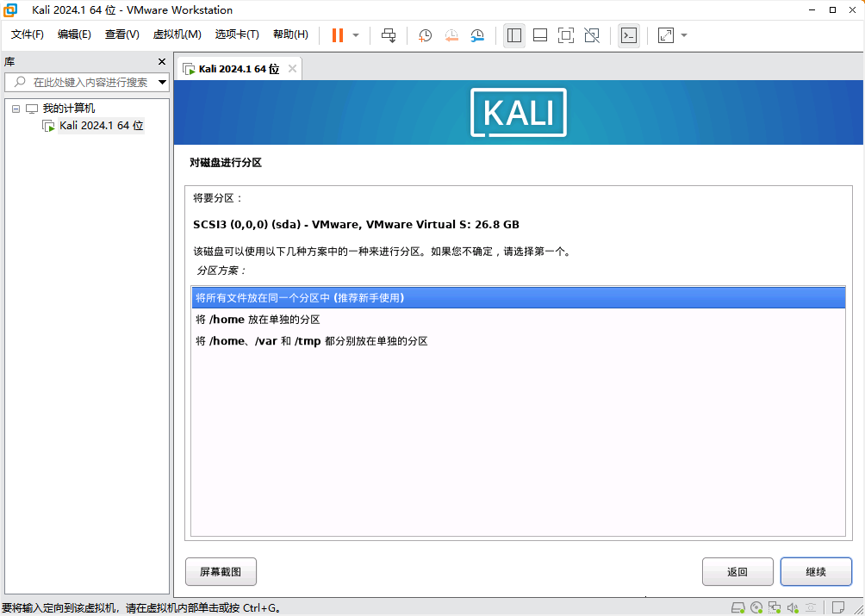This screenshot has height=616, width=865.
Task: Click the hard disk status icon
Action: click(x=738, y=607)
